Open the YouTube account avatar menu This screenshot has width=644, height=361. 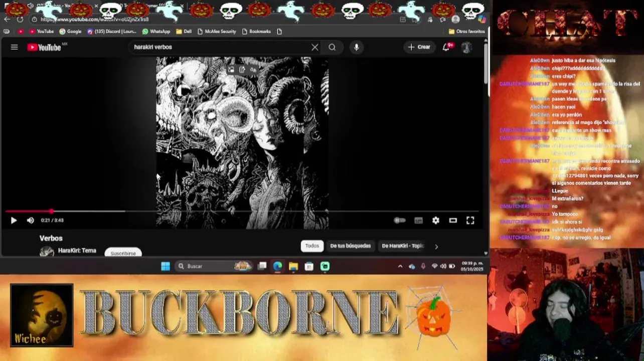pos(466,47)
